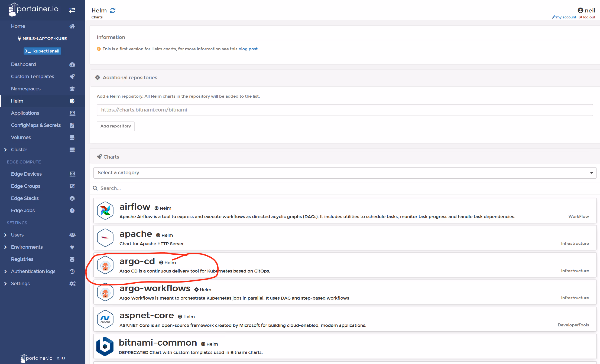The width and height of the screenshot is (600, 364).
Task: Open Applications menu item
Action: pos(25,113)
